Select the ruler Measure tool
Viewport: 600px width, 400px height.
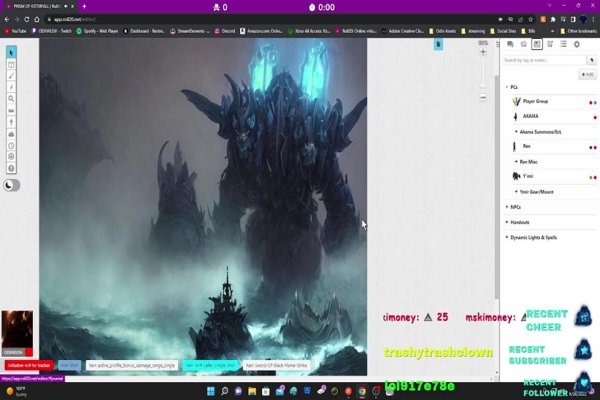pyautogui.click(x=11, y=111)
